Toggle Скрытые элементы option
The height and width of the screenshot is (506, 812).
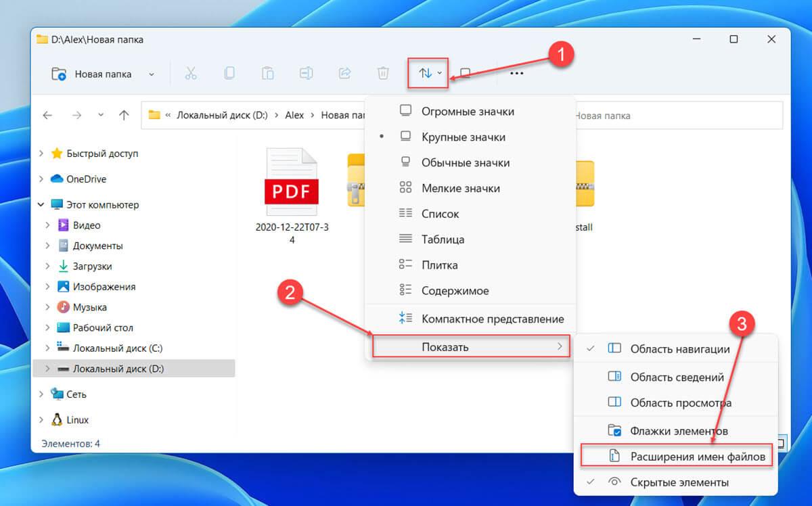[677, 482]
